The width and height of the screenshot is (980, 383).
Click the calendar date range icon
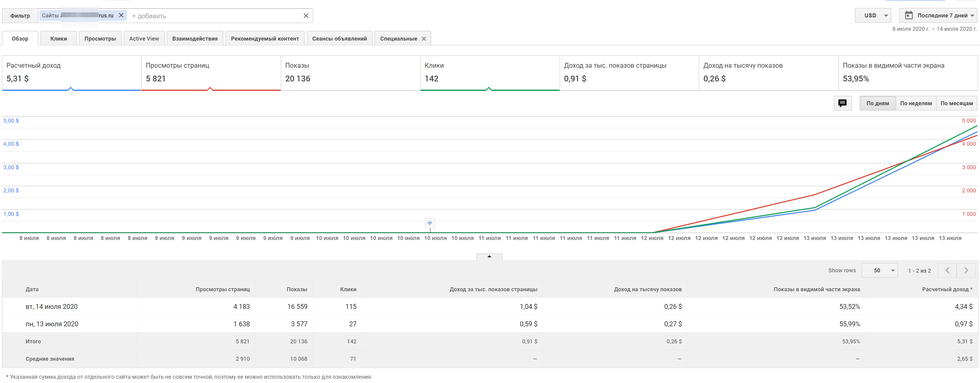click(x=909, y=15)
